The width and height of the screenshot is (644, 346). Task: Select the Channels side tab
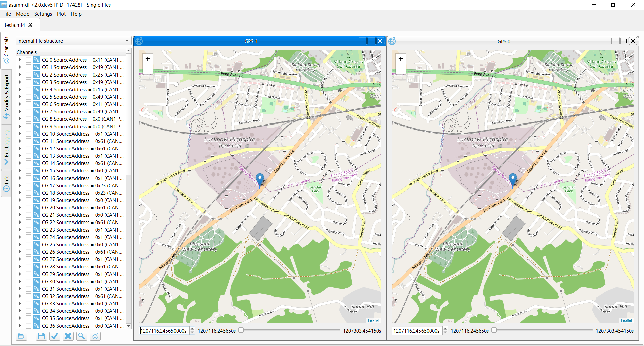(6, 50)
